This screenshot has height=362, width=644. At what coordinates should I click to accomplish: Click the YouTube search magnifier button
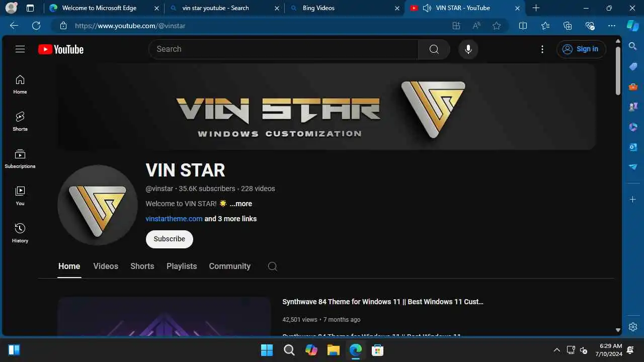point(434,49)
